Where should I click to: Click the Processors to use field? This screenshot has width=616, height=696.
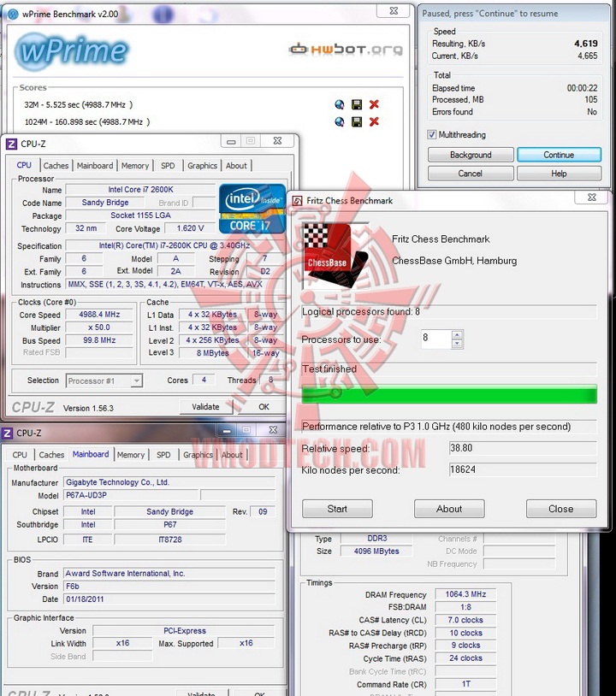click(x=436, y=339)
